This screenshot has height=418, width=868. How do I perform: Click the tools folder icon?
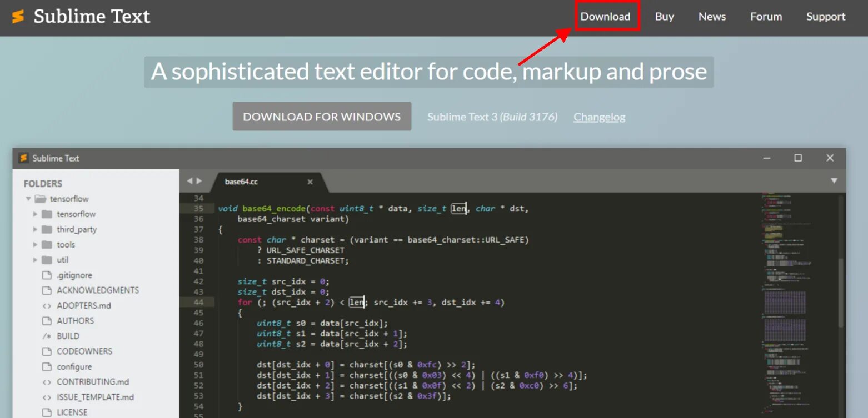[x=47, y=245]
